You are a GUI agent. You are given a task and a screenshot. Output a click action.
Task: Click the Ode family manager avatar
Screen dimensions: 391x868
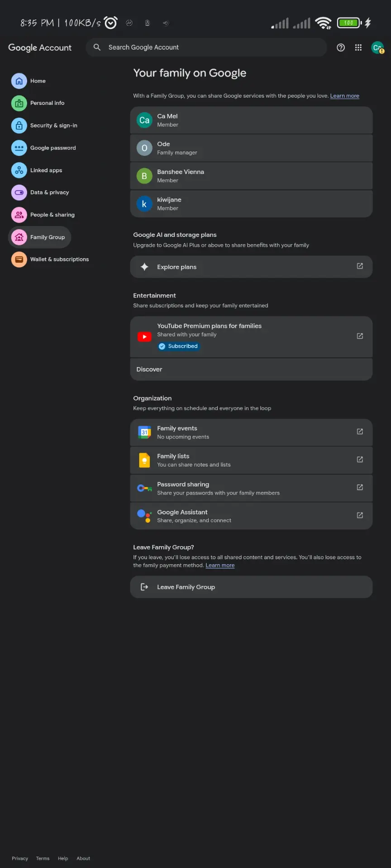click(144, 148)
